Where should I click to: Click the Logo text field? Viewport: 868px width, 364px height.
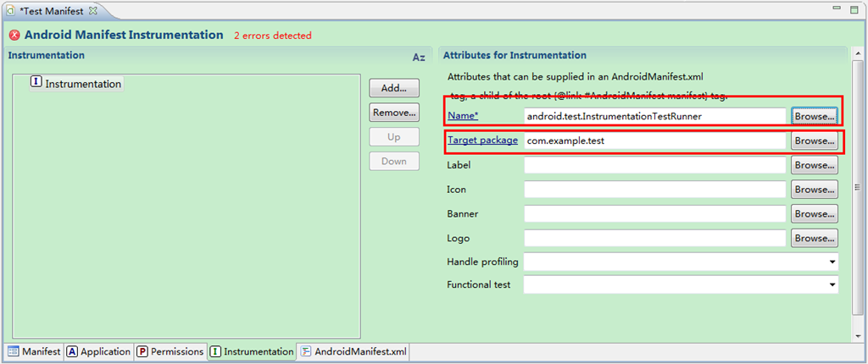pyautogui.click(x=655, y=238)
